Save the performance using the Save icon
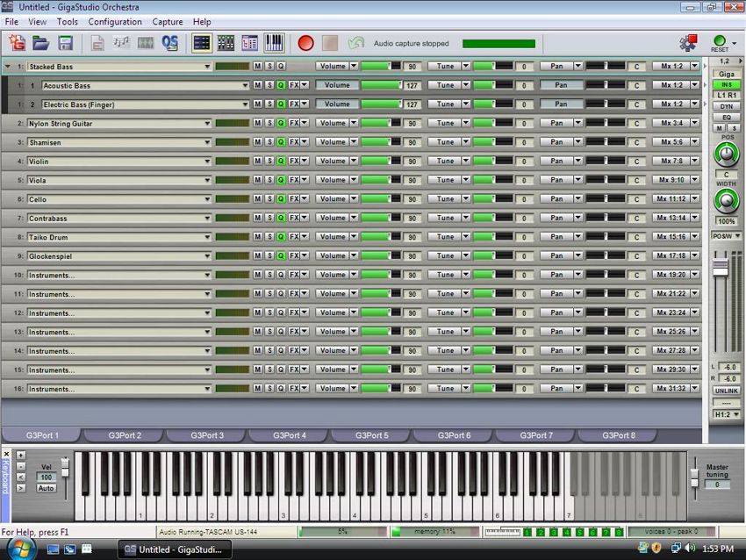The image size is (746, 560). click(67, 42)
